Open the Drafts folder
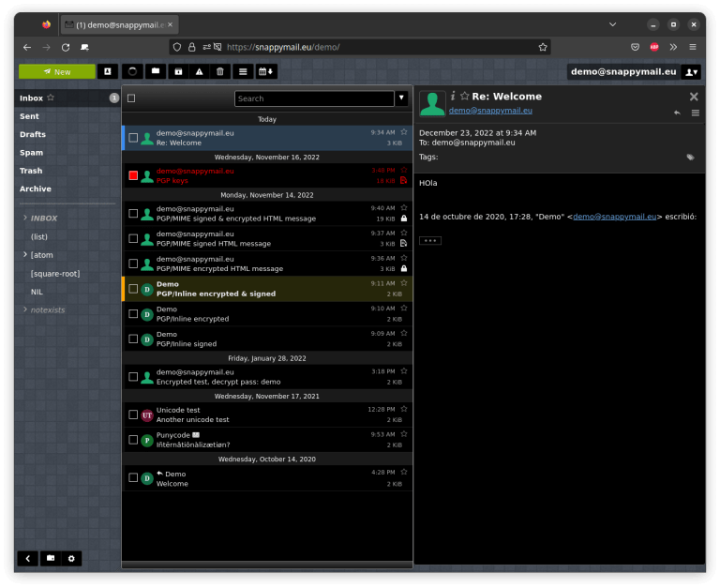This screenshot has height=588, width=720. click(33, 134)
